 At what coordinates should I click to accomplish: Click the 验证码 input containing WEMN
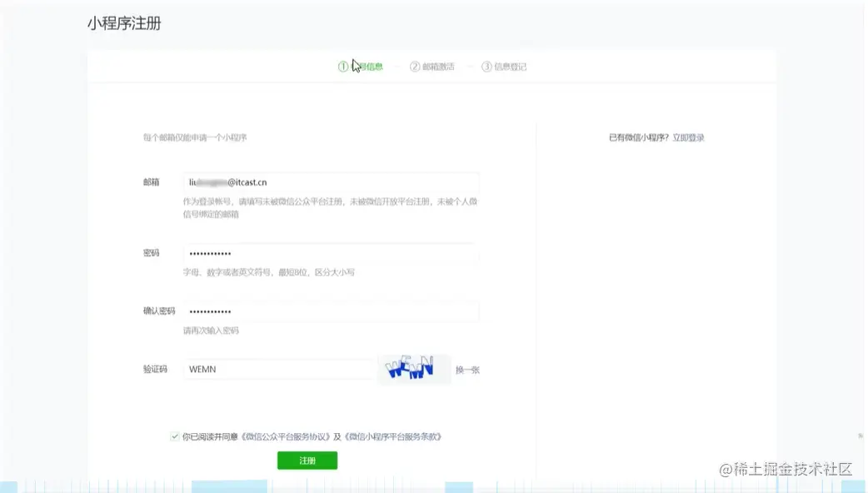pyautogui.click(x=280, y=369)
